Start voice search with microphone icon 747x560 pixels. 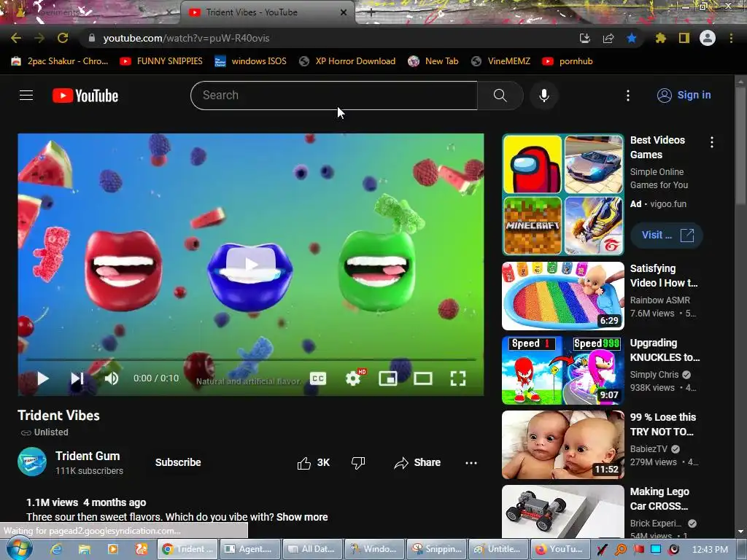543,96
